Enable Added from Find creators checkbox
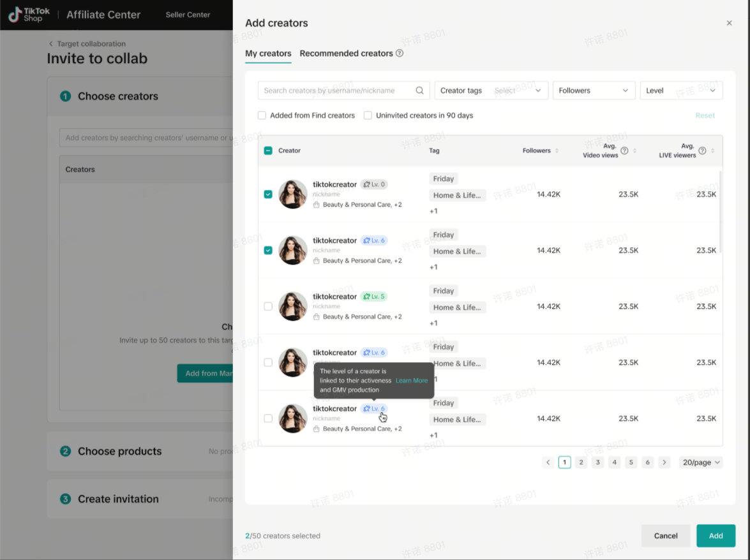 (262, 115)
